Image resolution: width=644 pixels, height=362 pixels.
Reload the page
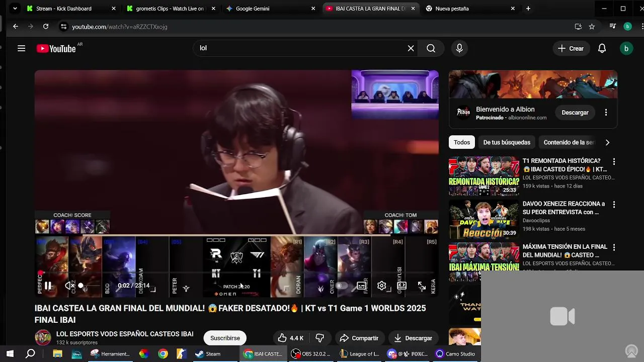(46, 27)
